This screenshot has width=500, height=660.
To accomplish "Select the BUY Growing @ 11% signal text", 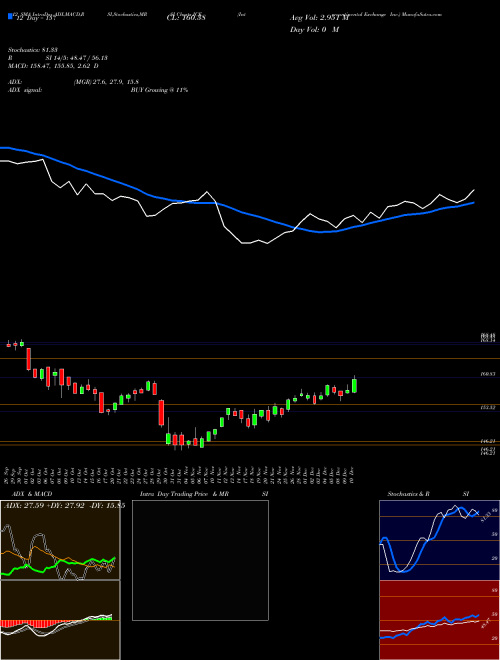I will pos(159,90).
